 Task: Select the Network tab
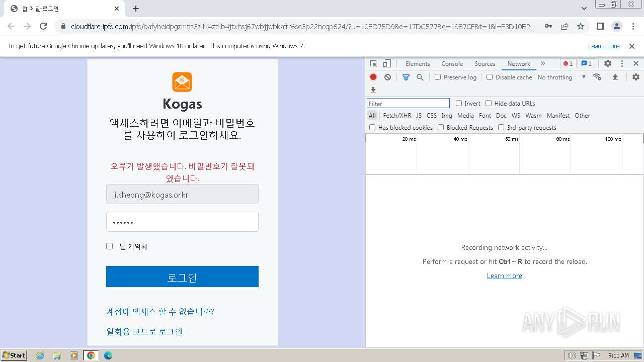coord(519,64)
